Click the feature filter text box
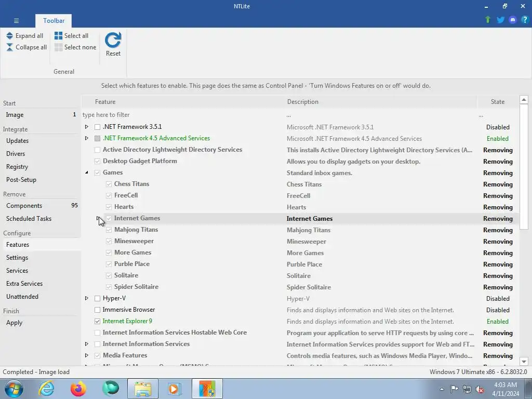532x399 pixels. point(183,115)
